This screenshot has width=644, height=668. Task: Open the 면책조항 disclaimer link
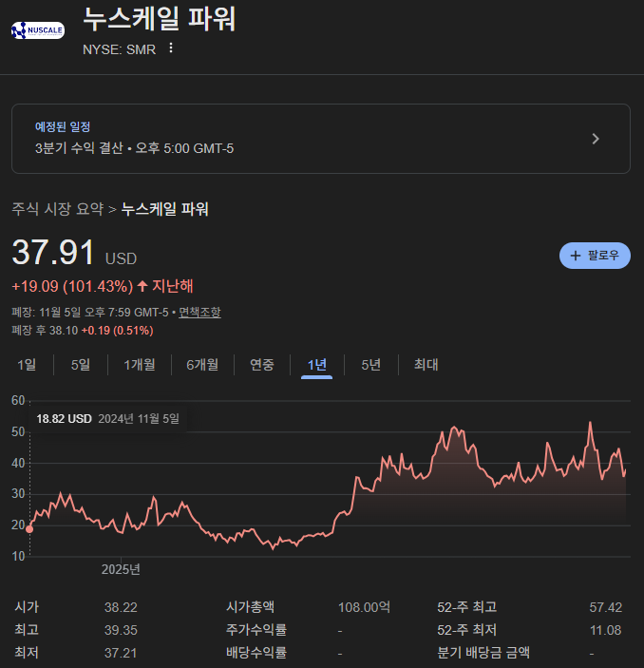199,313
